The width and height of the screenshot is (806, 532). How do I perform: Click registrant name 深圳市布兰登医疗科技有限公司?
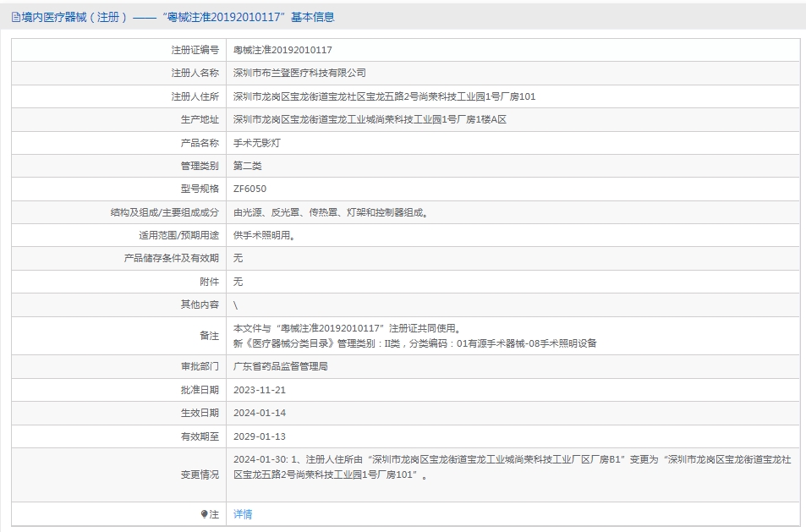click(x=299, y=73)
